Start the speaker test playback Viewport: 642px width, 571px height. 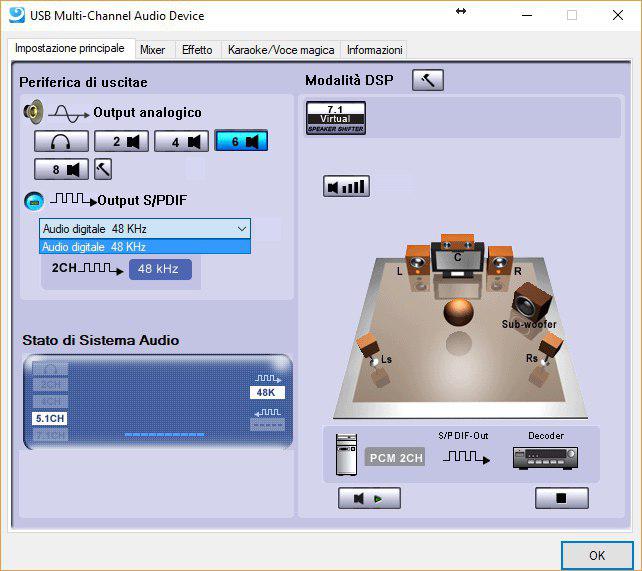(369, 498)
